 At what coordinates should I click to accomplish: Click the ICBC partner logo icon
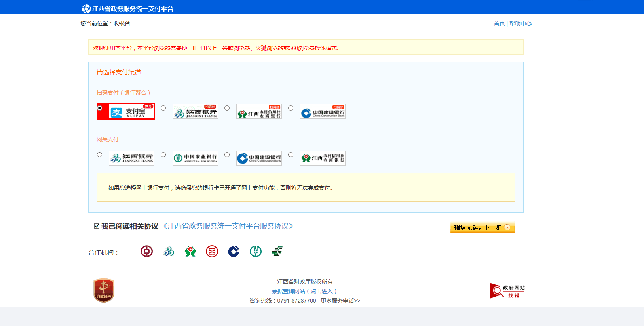[212, 251]
